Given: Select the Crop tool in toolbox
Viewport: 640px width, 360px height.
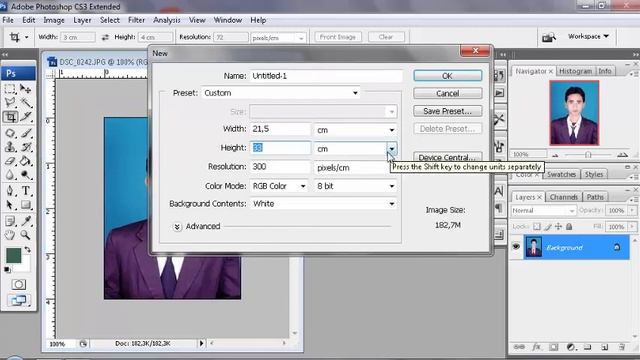Looking at the screenshot, I should [x=10, y=117].
